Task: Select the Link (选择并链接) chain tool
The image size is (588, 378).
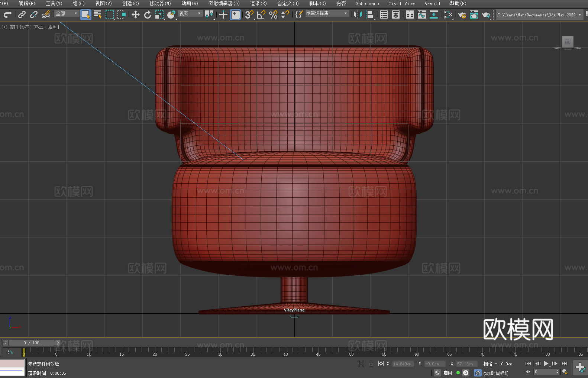Action: tap(22, 14)
